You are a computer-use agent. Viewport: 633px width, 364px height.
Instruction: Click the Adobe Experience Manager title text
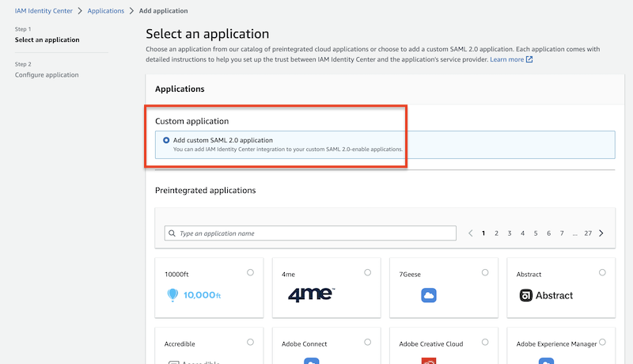pos(556,344)
